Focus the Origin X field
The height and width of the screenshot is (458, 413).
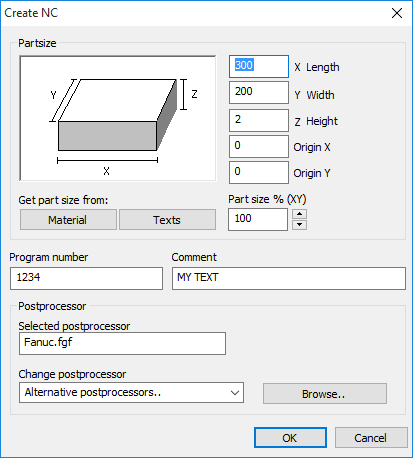click(259, 146)
